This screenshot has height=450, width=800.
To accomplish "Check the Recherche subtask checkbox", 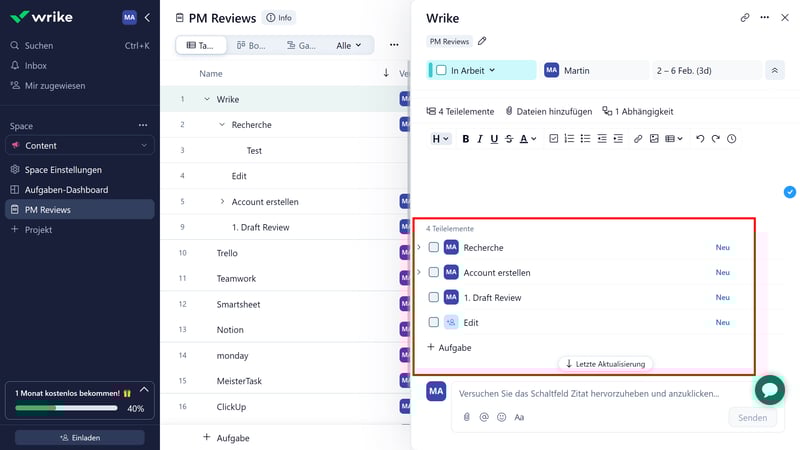I will 433,247.
